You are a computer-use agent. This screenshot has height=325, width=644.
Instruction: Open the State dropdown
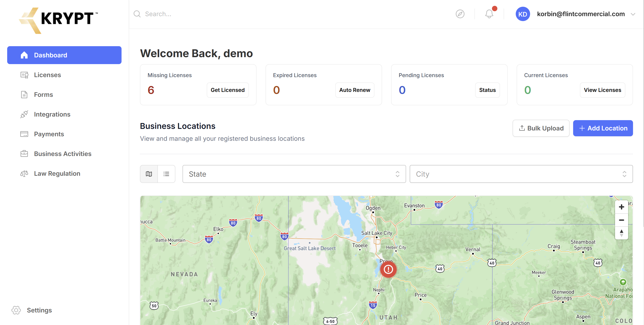point(294,174)
